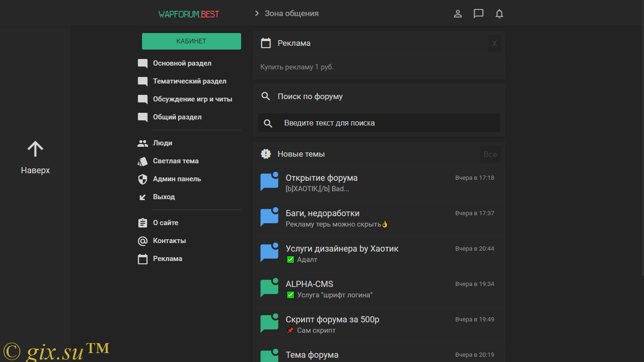Viewport: 644px width, 362px height.
Task: Click the up arrow above Наверх
Action: coord(35,149)
